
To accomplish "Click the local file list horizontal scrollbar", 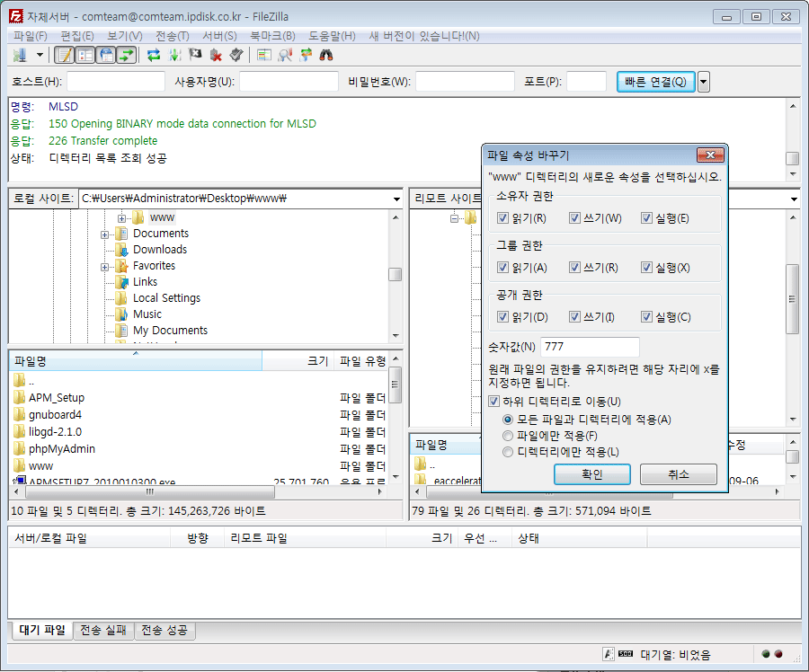I will point(149,492).
